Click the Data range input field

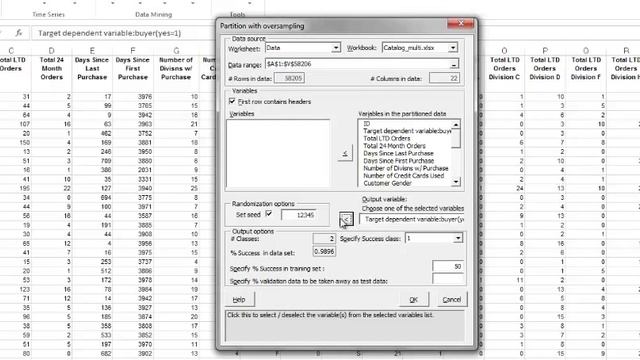point(357,64)
